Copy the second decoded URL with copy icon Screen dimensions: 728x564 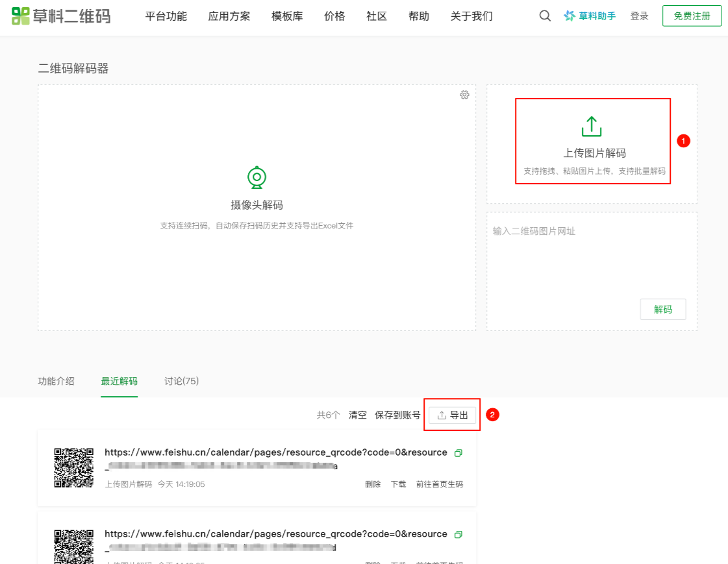click(x=458, y=535)
